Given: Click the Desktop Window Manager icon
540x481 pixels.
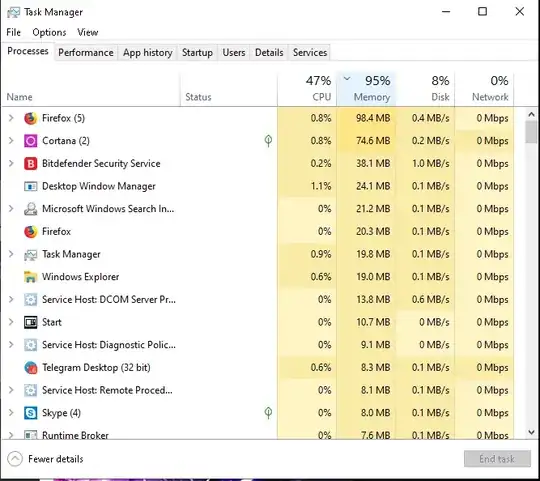Looking at the screenshot, I should click(x=30, y=186).
